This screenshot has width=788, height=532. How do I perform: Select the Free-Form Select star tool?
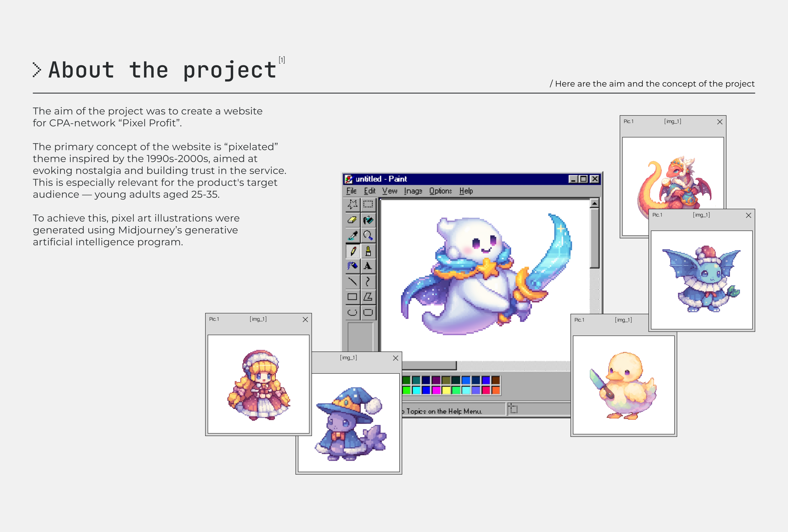pyautogui.click(x=352, y=204)
